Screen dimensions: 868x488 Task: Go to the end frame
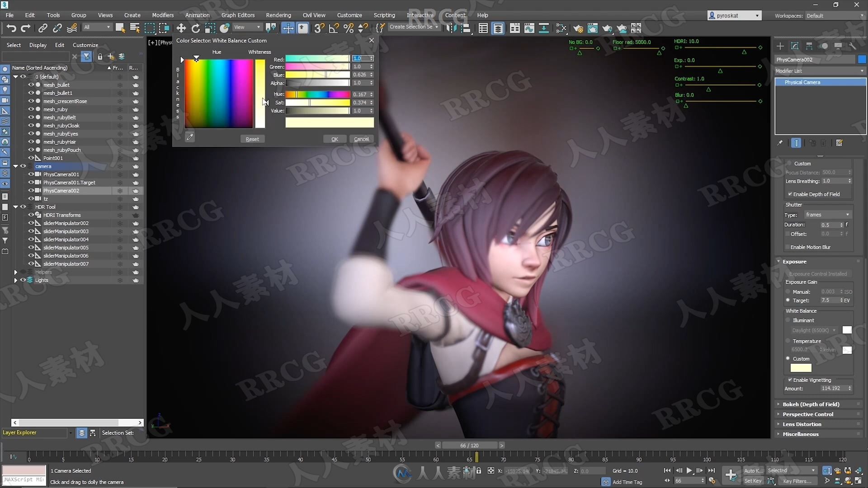(711, 470)
